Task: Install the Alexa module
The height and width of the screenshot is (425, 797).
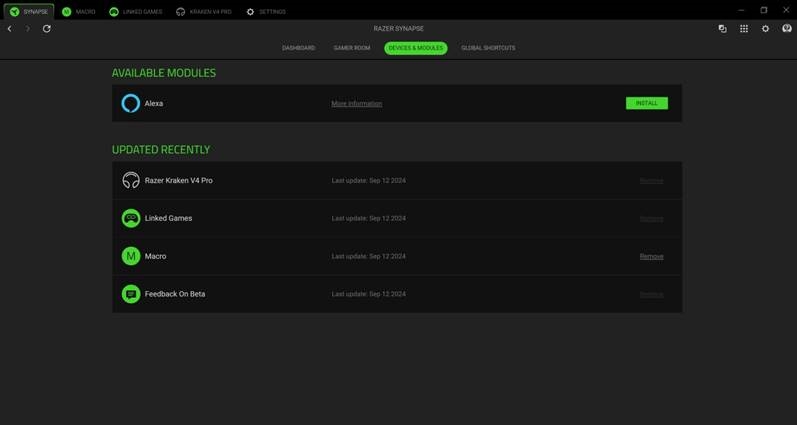Action: click(x=647, y=103)
